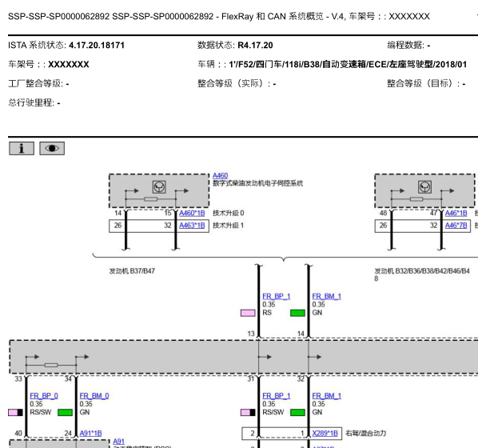Open the A463*1B connector link
478x448 pixels.
pos(192,226)
